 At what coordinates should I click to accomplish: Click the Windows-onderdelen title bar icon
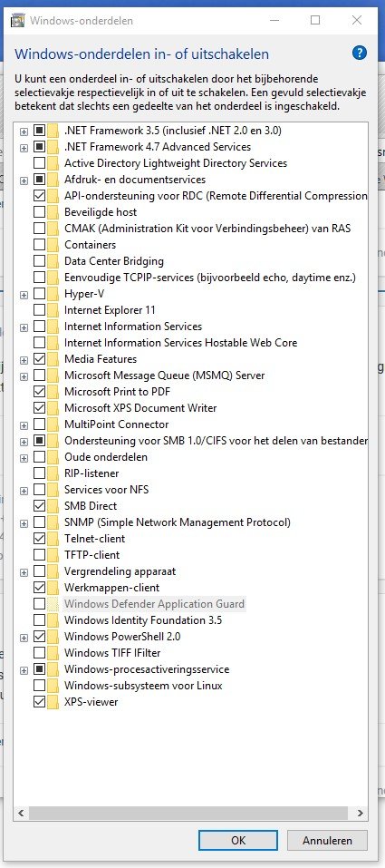pyautogui.click(x=18, y=21)
